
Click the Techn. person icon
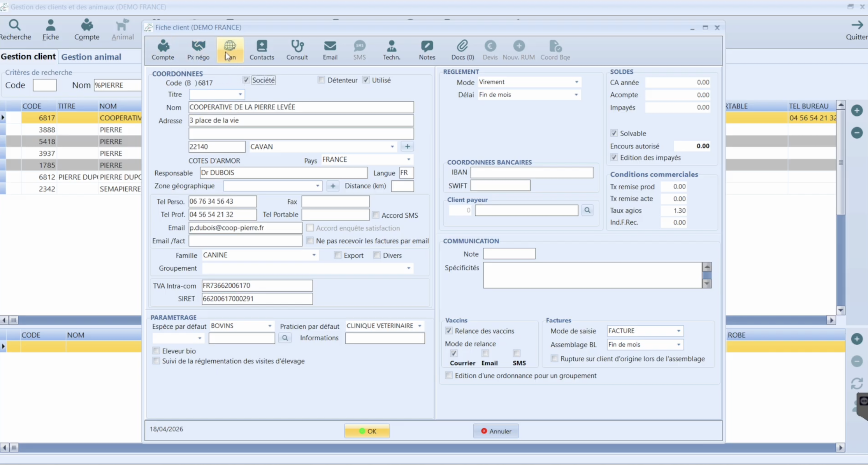(391, 50)
